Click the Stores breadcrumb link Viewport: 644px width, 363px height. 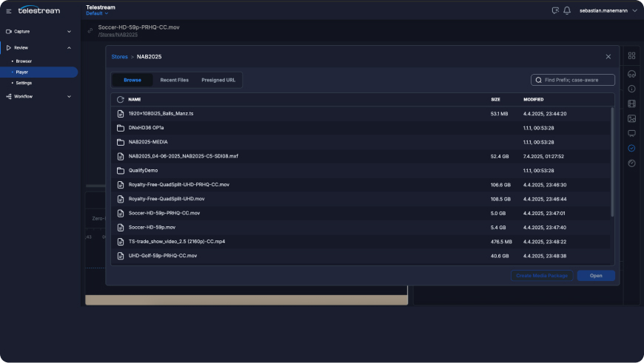(119, 56)
